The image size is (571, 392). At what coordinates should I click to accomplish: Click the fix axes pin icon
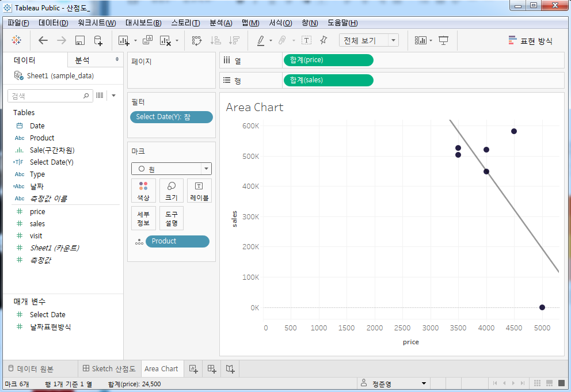click(323, 40)
